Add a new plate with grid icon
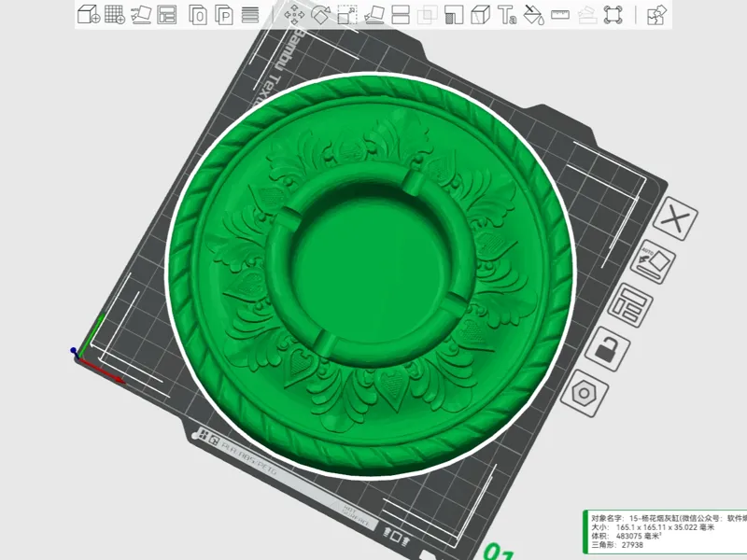747x560 pixels. click(x=115, y=14)
